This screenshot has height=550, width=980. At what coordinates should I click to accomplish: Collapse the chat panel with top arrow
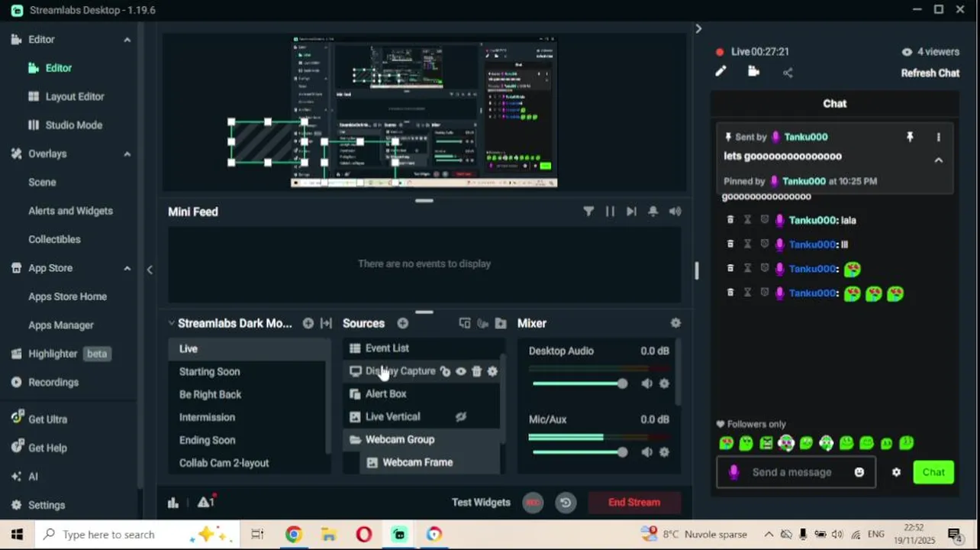(698, 28)
